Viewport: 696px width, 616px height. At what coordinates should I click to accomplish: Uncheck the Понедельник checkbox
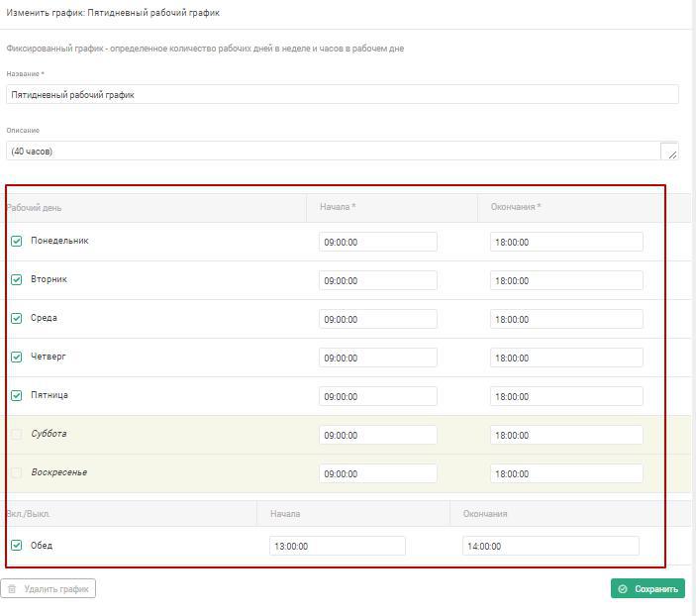click(x=17, y=242)
